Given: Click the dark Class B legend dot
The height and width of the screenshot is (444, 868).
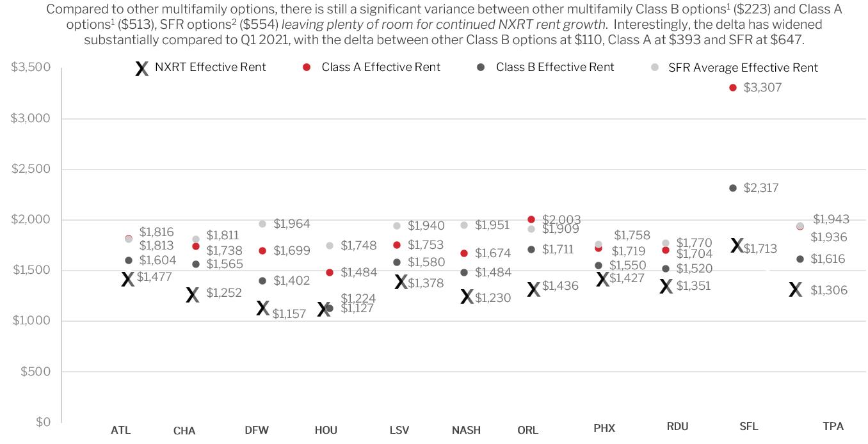Looking at the screenshot, I should click(481, 67).
